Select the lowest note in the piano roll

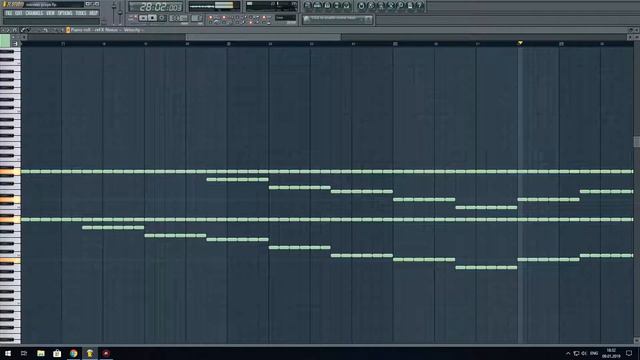pos(486,267)
